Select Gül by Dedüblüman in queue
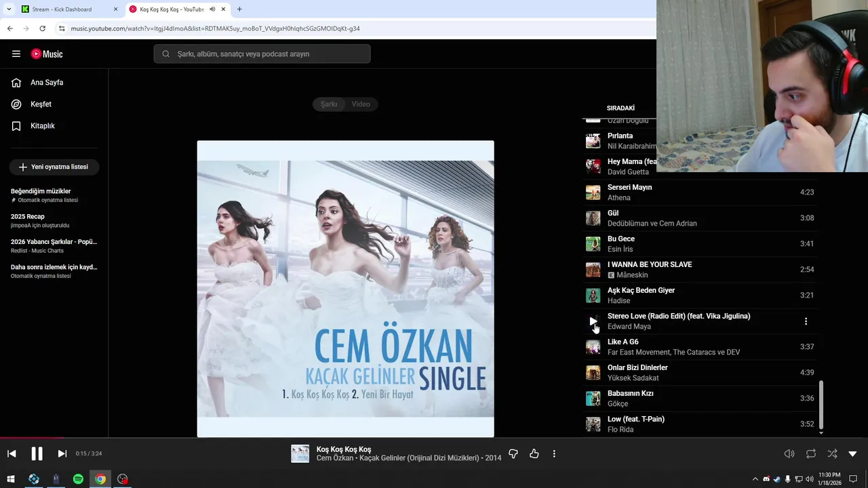Viewport: 868px width, 488px height. click(700, 218)
